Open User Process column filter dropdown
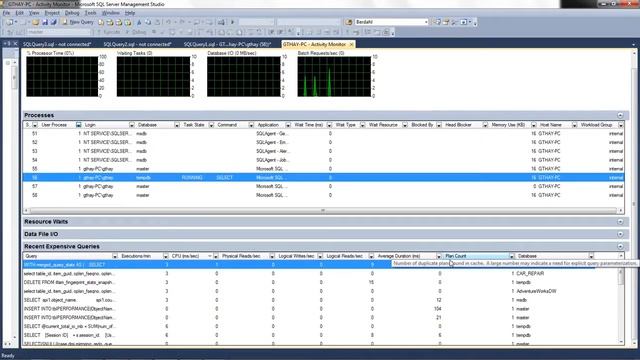Screen dimensions: 640x360 (x=78, y=125)
